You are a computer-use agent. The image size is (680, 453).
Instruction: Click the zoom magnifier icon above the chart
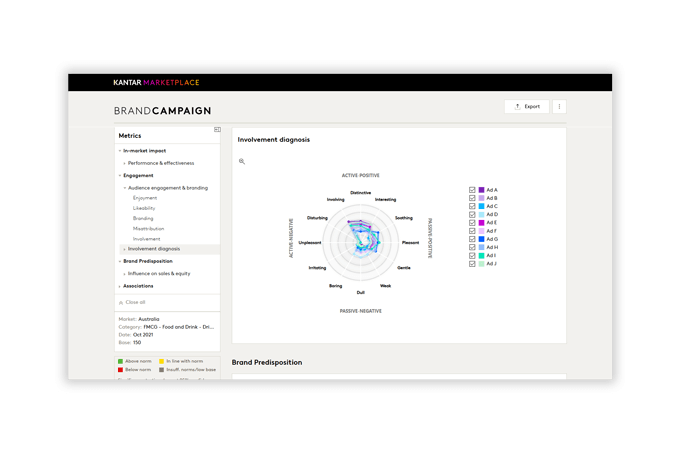pos(241,161)
